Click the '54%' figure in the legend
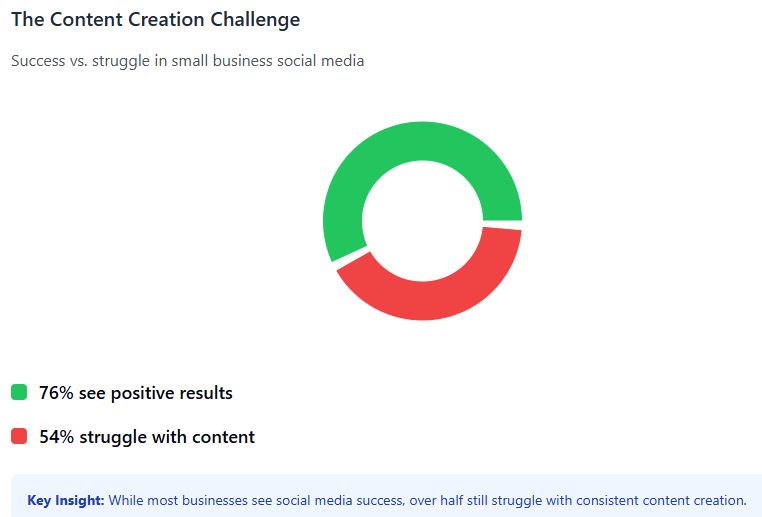This screenshot has width=762, height=517. click(56, 436)
